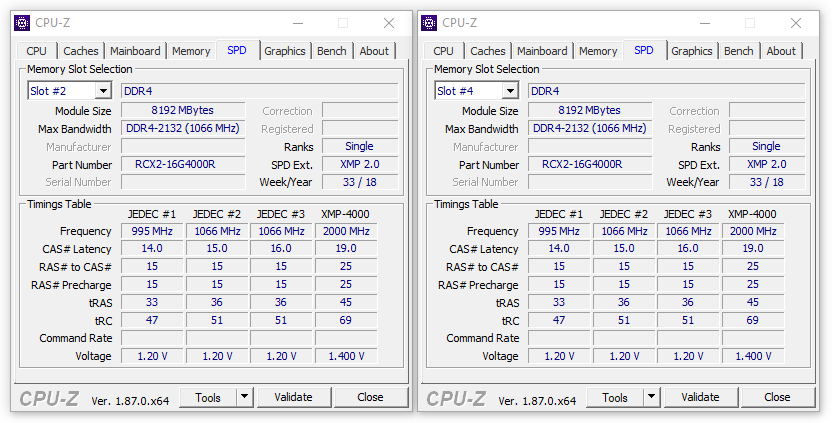The image size is (832, 423).
Task: Click Part Number RCX2-16G4000R in left window
Action: click(x=183, y=165)
